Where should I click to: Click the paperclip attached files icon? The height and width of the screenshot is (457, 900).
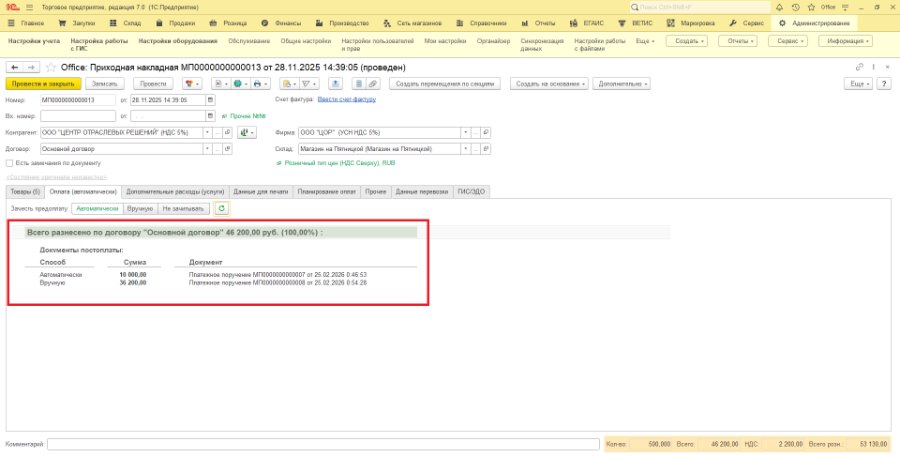(x=373, y=84)
